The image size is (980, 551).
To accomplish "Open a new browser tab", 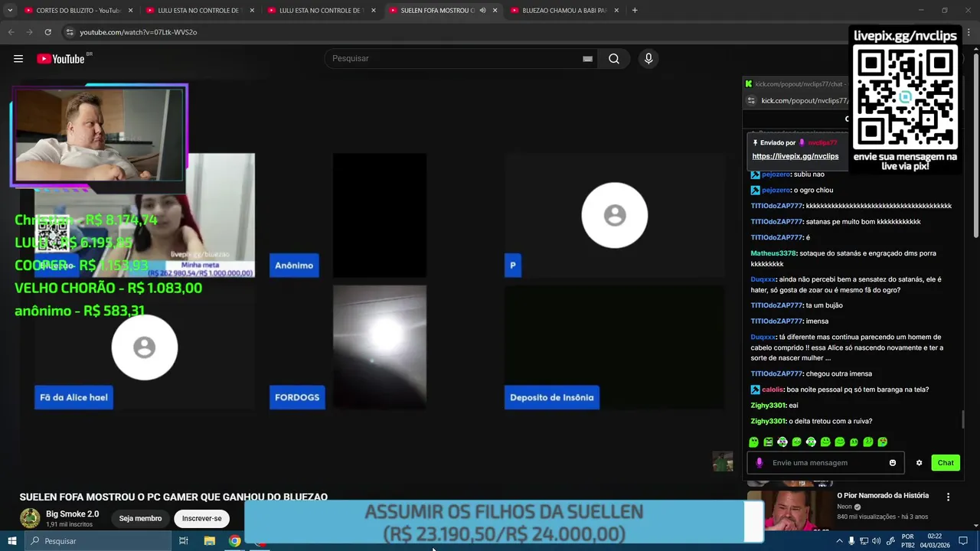I will pos(635,11).
